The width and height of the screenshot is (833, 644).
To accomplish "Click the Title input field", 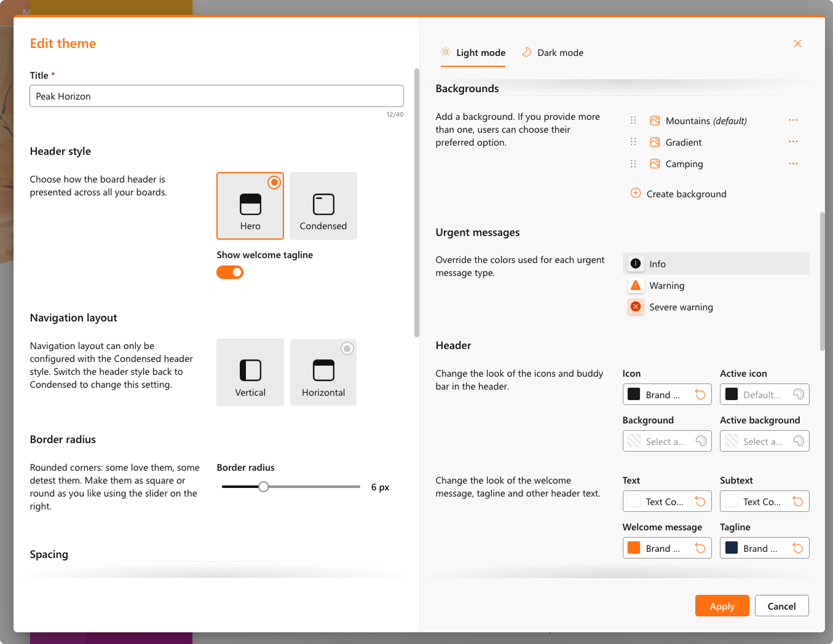I will (x=216, y=96).
